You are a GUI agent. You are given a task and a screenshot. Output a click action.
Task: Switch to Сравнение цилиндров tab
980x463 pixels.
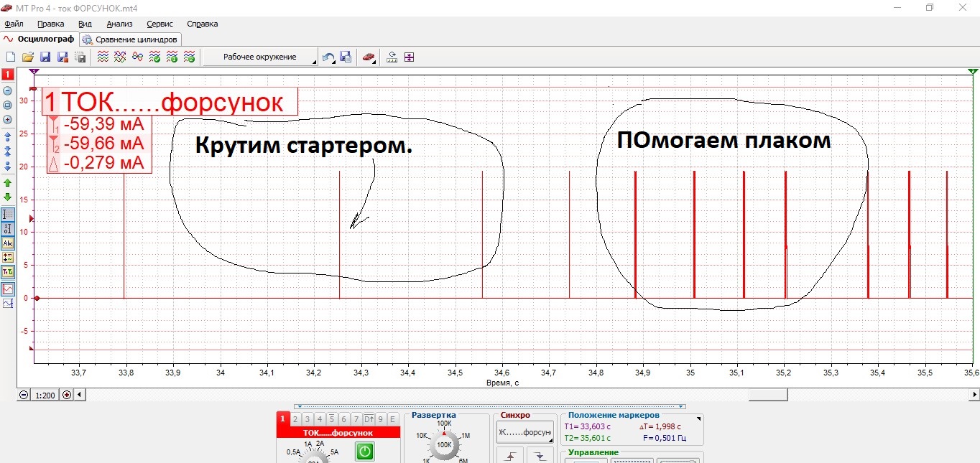[131, 39]
